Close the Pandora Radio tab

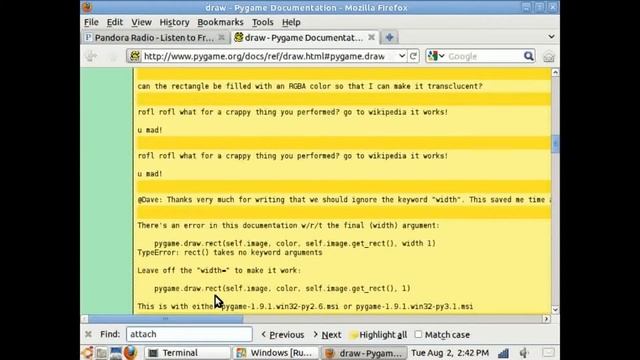[x=221, y=37]
